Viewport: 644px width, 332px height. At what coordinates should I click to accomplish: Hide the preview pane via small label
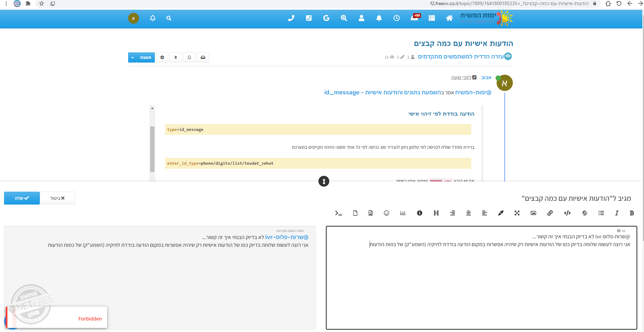(x=290, y=231)
